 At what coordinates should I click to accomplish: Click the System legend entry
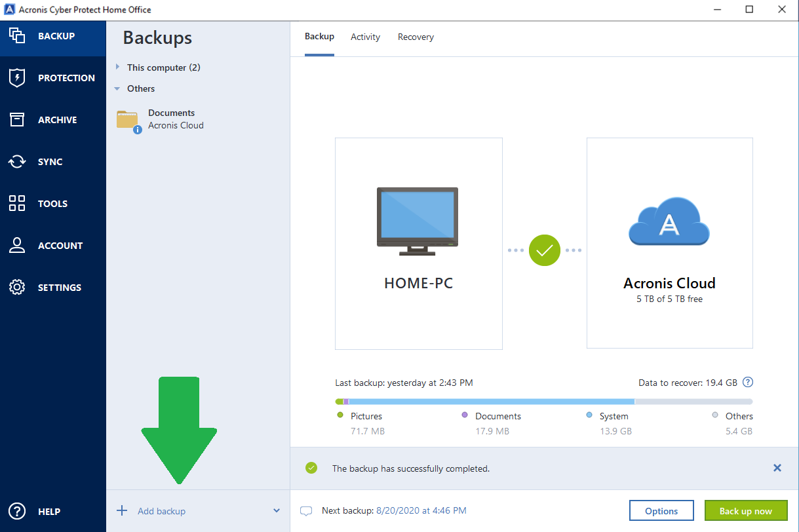[x=614, y=416]
